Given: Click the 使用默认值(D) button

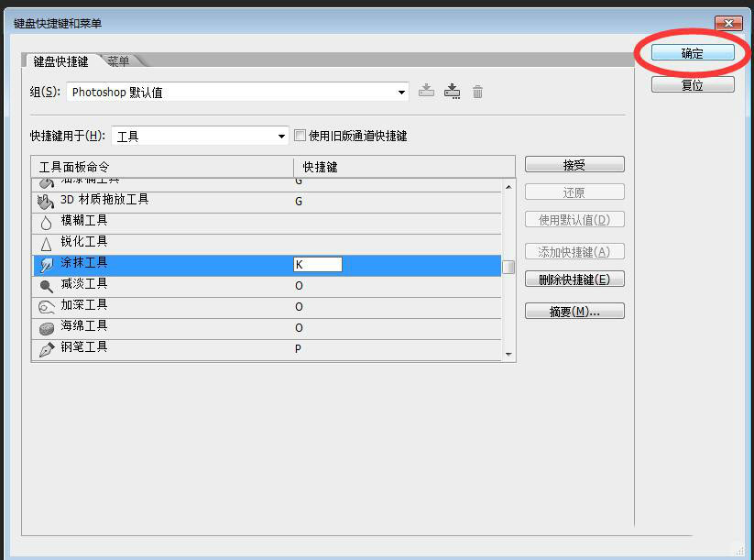Looking at the screenshot, I should [x=574, y=220].
